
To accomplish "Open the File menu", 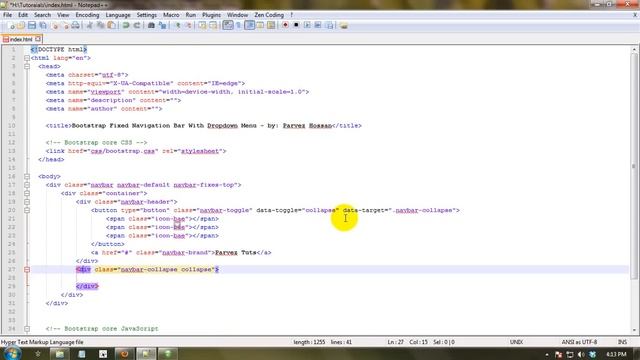I will tap(7, 15).
